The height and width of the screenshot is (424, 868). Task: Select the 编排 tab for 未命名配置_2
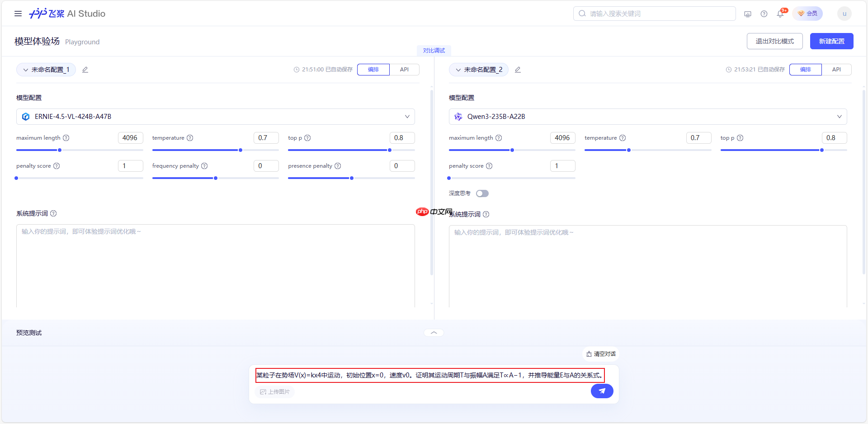806,70
